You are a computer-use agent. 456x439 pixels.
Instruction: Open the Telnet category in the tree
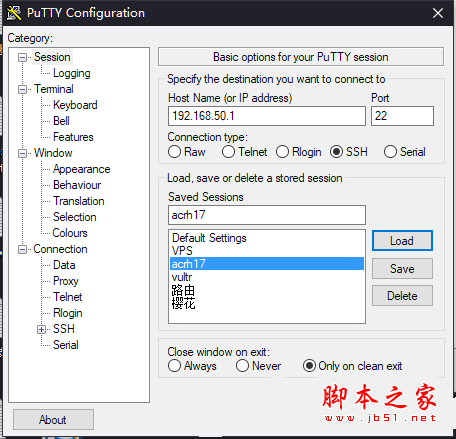tap(68, 297)
